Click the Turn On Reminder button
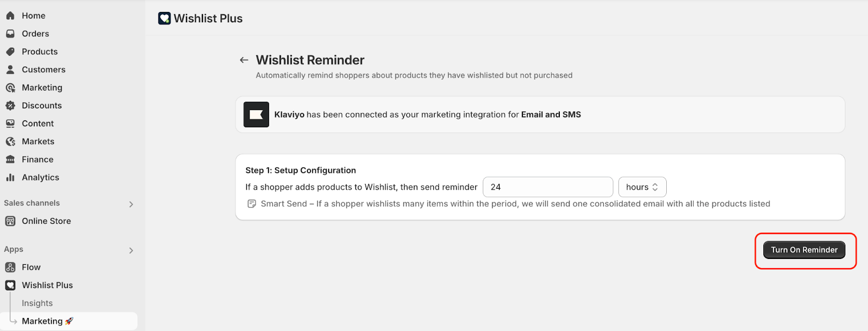The height and width of the screenshot is (331, 868). point(804,250)
